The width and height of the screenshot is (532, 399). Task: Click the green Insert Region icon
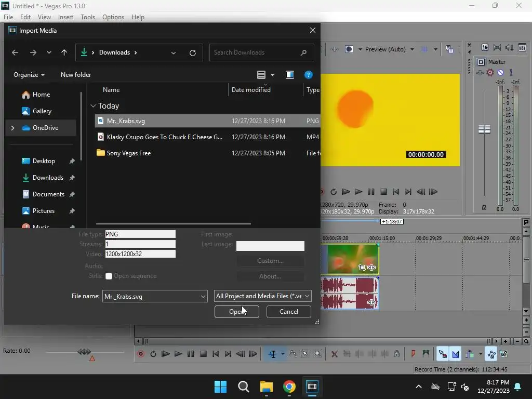425,354
